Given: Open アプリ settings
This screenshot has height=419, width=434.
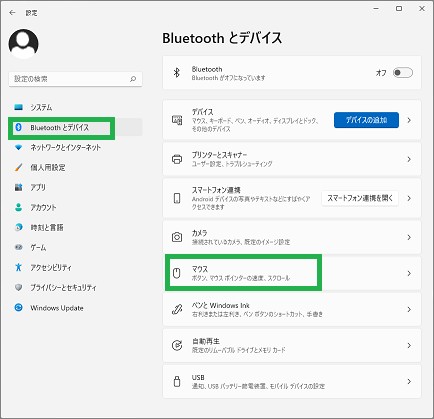Looking at the screenshot, I should (76, 187).
